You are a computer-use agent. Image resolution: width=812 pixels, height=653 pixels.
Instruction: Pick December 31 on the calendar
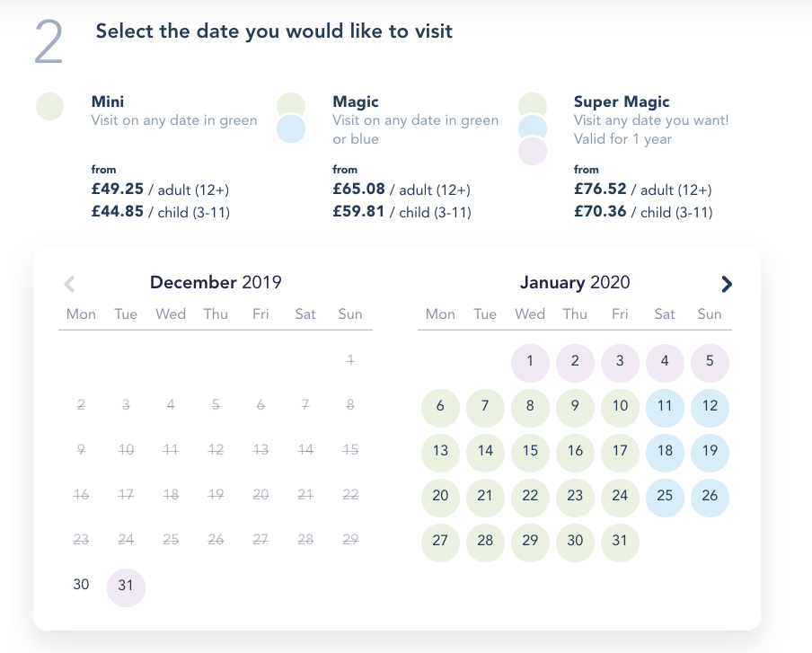point(126,585)
